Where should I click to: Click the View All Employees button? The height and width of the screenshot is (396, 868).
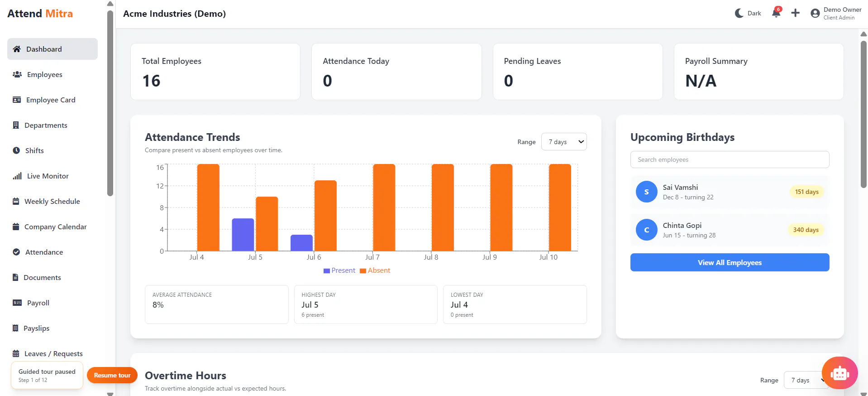(x=730, y=262)
